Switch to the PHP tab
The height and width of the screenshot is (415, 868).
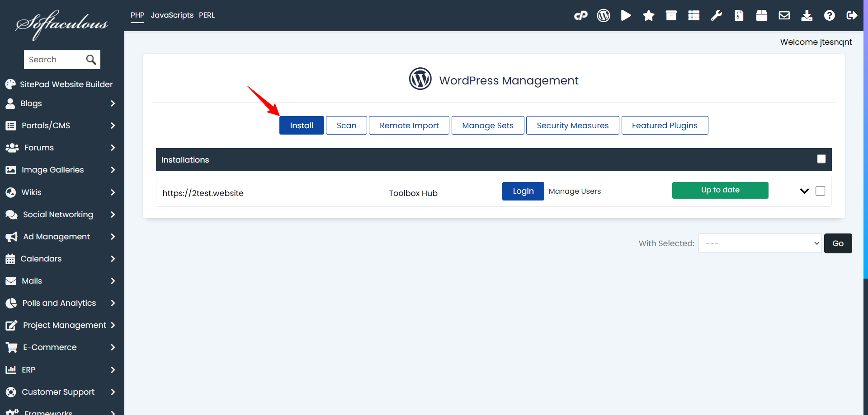(x=137, y=15)
